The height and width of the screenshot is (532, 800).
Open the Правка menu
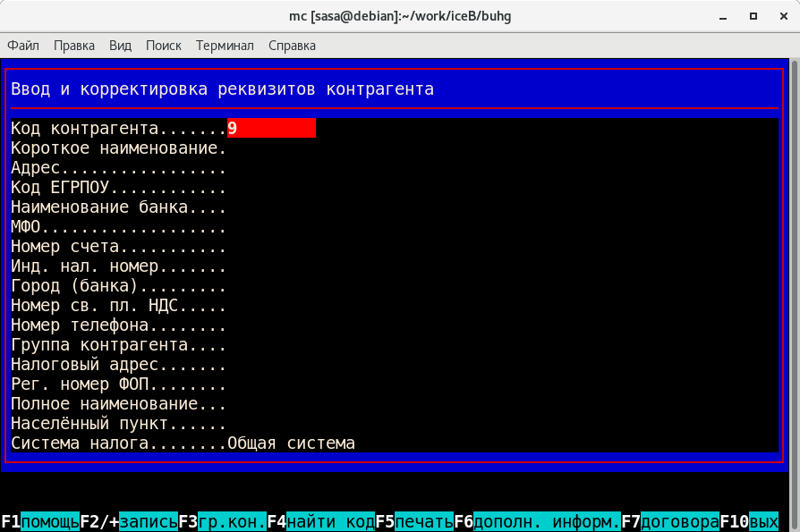pyautogui.click(x=74, y=45)
